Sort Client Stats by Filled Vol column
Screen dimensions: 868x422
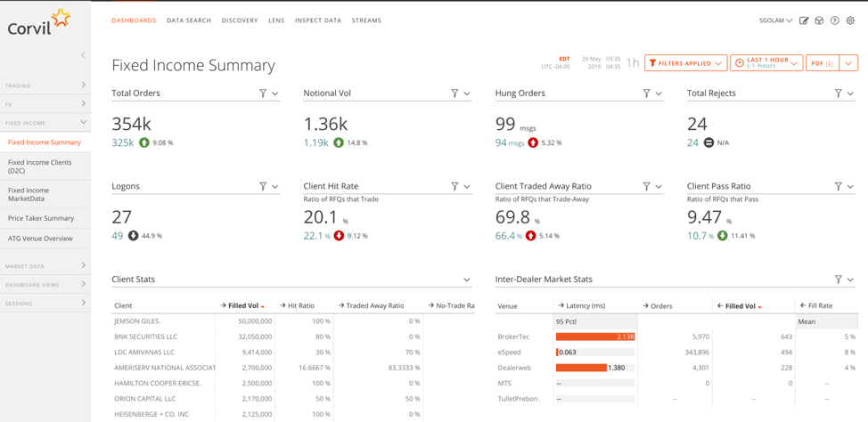pyautogui.click(x=243, y=305)
